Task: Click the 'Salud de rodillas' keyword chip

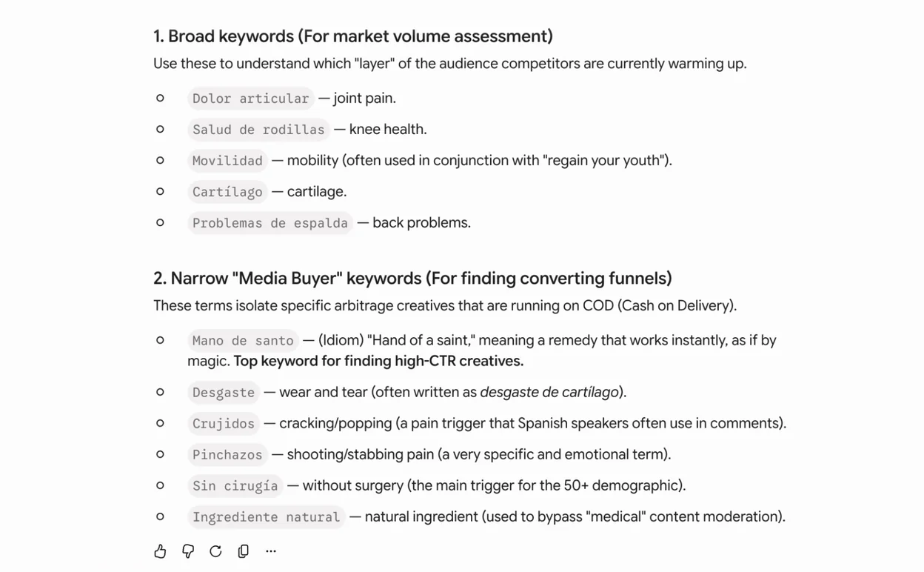Action: 258,129
